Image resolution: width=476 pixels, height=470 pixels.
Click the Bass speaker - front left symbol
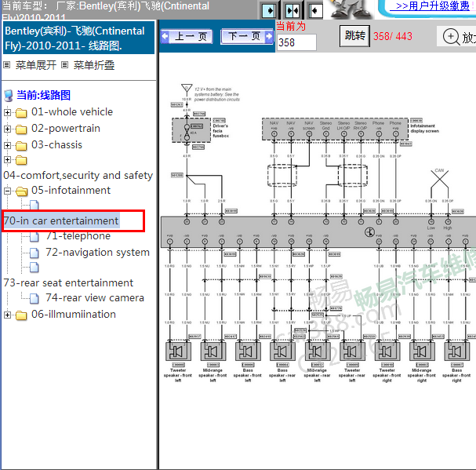click(x=248, y=352)
